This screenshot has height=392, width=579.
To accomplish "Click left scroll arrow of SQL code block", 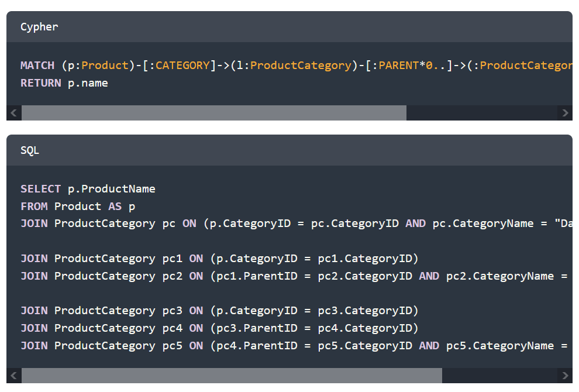I will point(14,376).
